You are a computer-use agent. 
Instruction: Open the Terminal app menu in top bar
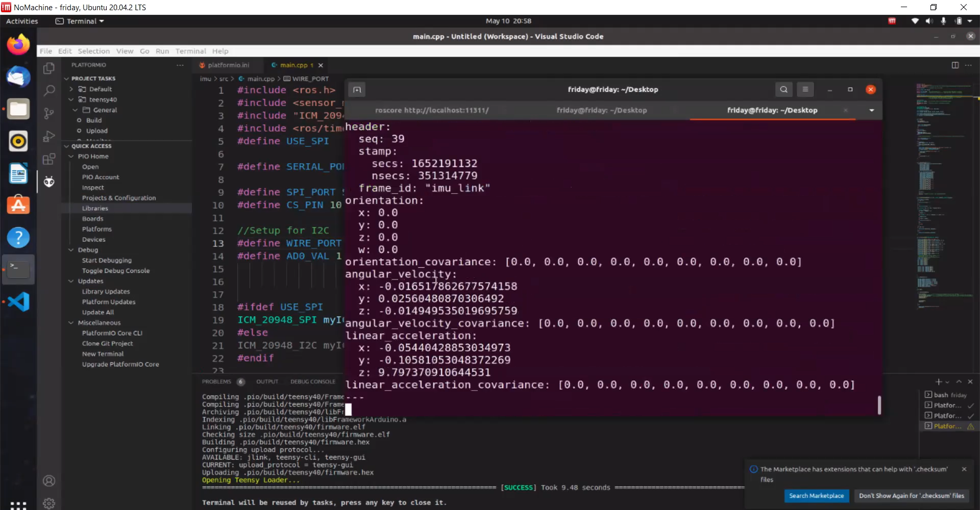[80, 21]
